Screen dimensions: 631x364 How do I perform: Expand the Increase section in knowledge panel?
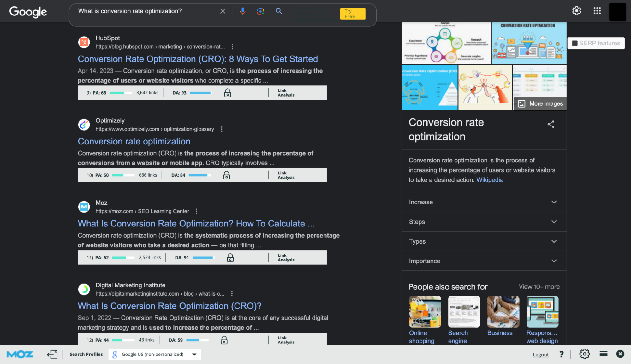point(483,202)
